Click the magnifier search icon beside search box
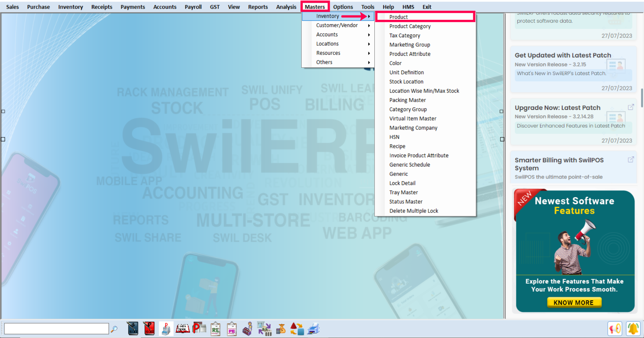644x338 pixels. coord(114,329)
